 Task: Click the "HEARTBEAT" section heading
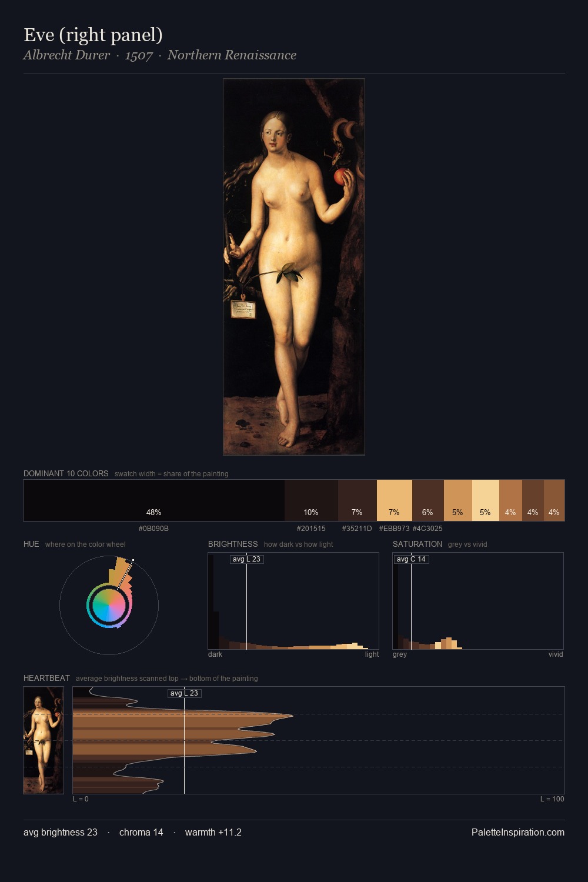(x=46, y=678)
